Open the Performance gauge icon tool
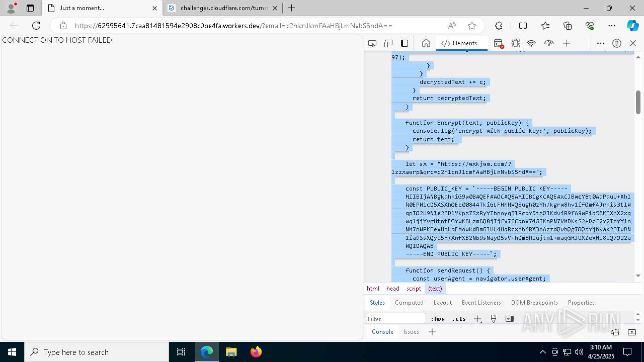This screenshot has height=362, width=644. tap(548, 43)
